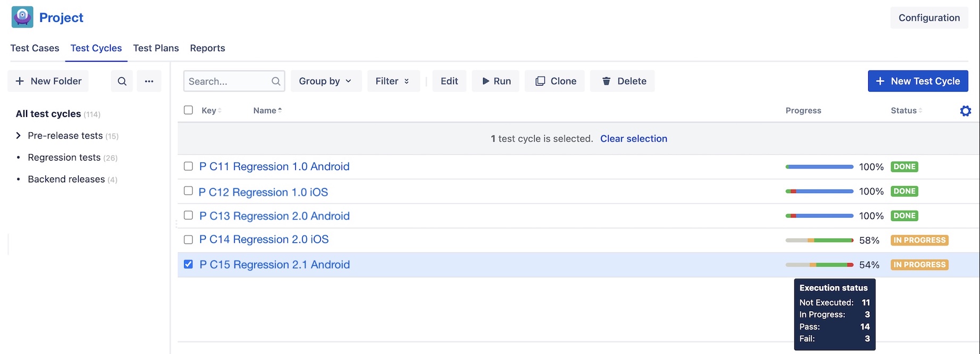Viewport: 980px width, 354px height.
Task: Click the Execution status tooltip title
Action: pyautogui.click(x=833, y=288)
